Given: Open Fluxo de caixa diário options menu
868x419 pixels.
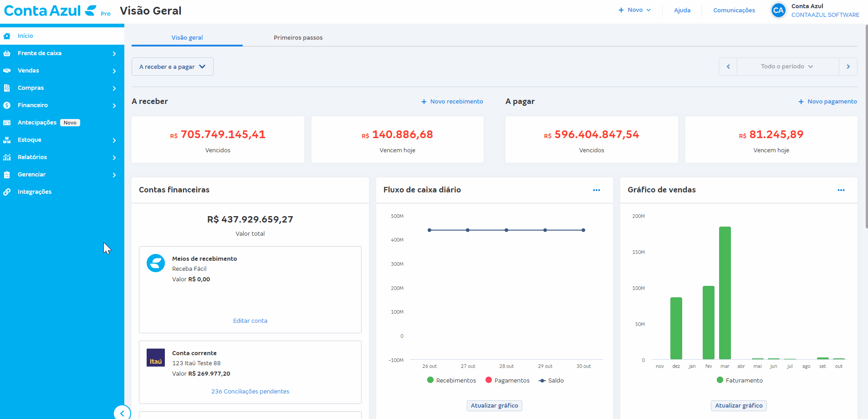Looking at the screenshot, I should (597, 190).
